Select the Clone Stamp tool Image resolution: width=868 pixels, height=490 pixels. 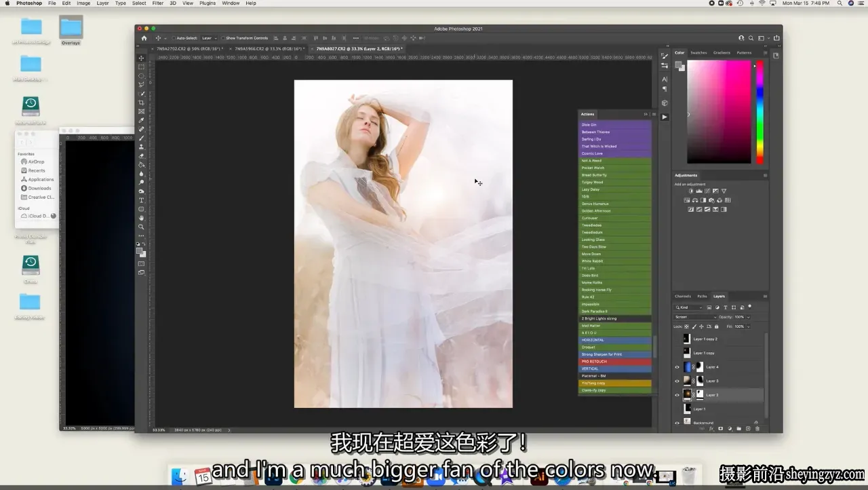141,147
